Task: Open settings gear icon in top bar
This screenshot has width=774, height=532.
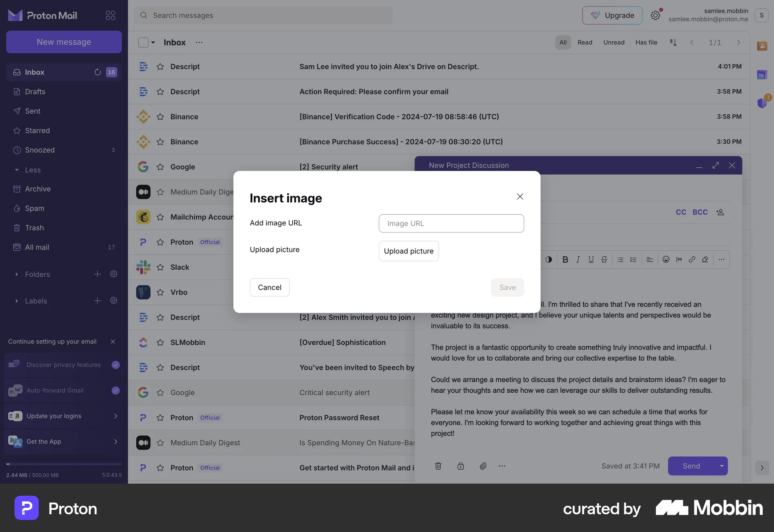Action: [x=655, y=15]
